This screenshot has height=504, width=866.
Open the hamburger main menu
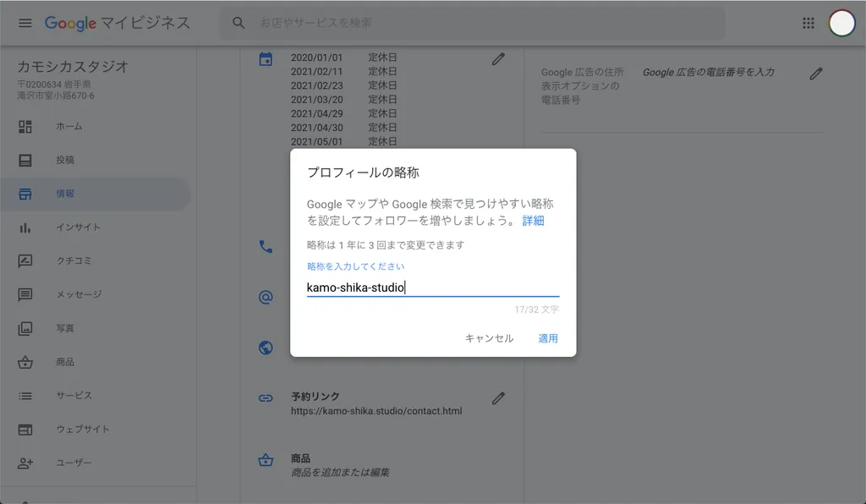click(x=25, y=23)
